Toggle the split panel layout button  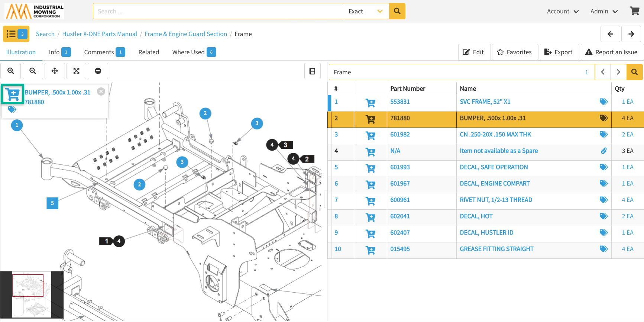tap(312, 71)
